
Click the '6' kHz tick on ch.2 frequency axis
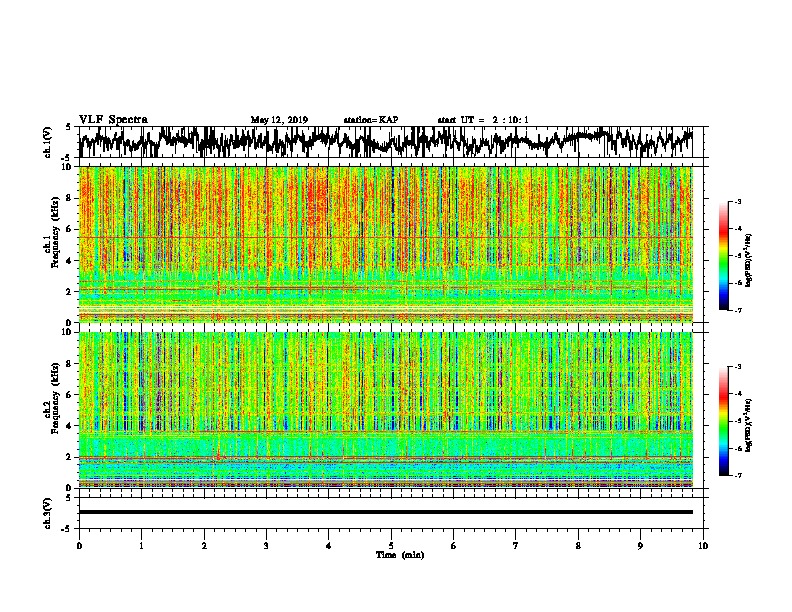coord(70,394)
